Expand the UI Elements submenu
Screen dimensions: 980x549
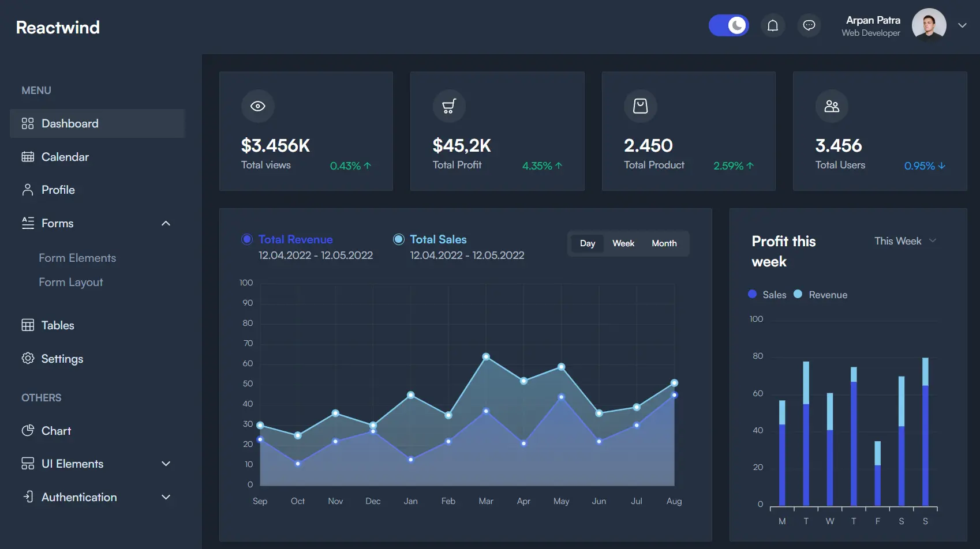(x=166, y=464)
